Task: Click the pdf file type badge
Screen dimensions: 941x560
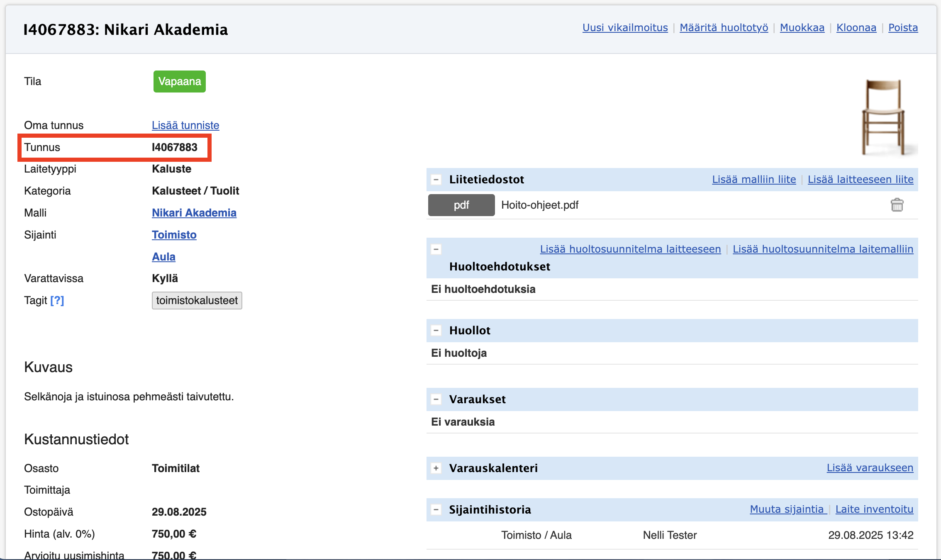Action: (x=461, y=205)
